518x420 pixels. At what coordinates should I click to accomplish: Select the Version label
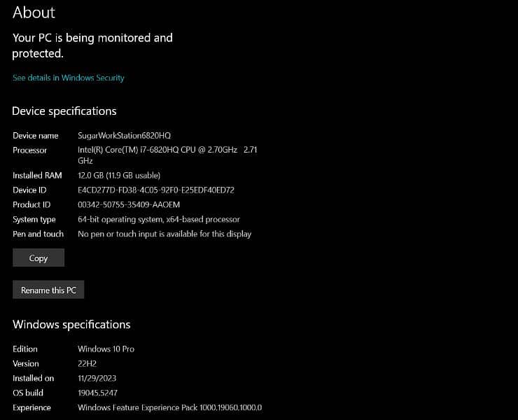tap(26, 363)
